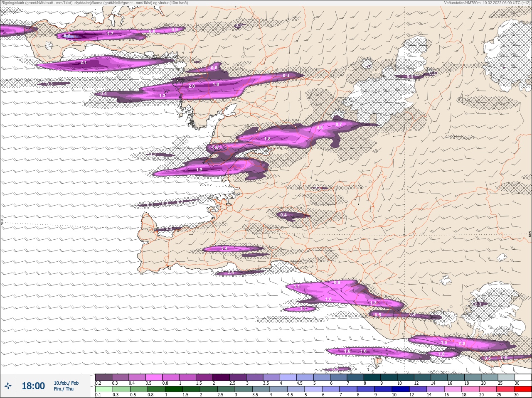Click the 1.7 precipitation value on the map

pos(111,33)
